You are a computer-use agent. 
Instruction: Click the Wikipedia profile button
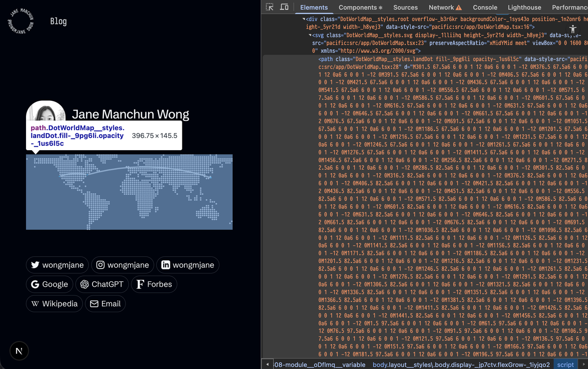[54, 303]
